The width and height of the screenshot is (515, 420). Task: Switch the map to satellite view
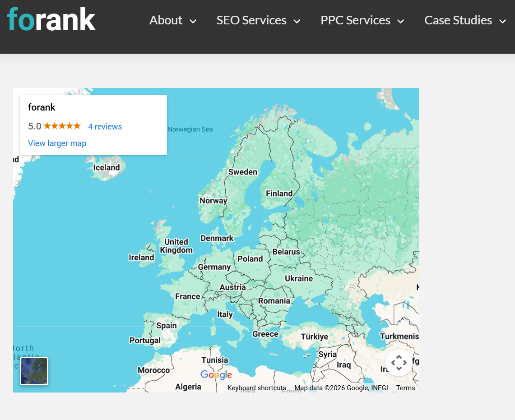coord(34,371)
